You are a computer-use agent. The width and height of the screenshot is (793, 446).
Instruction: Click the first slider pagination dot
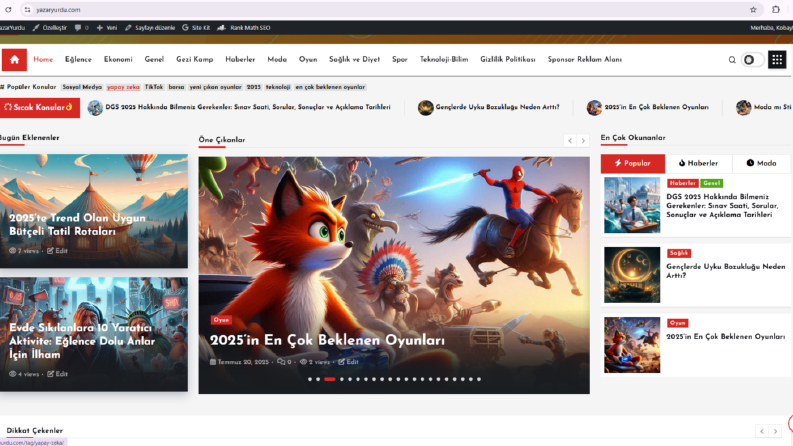pyautogui.click(x=310, y=379)
